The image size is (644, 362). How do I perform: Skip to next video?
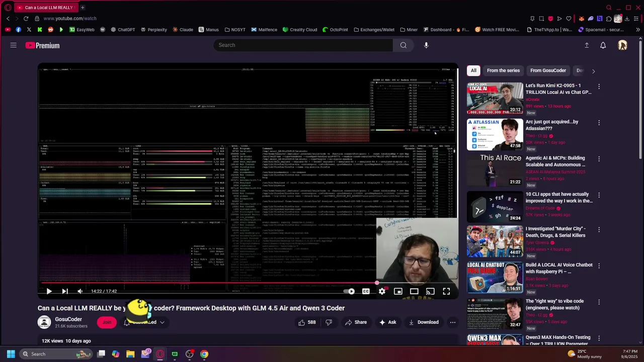(x=64, y=291)
